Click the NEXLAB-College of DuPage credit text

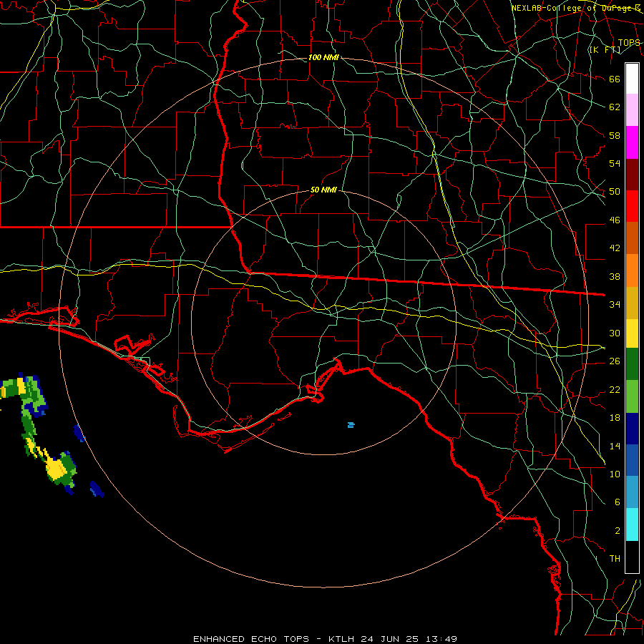pyautogui.click(x=576, y=8)
